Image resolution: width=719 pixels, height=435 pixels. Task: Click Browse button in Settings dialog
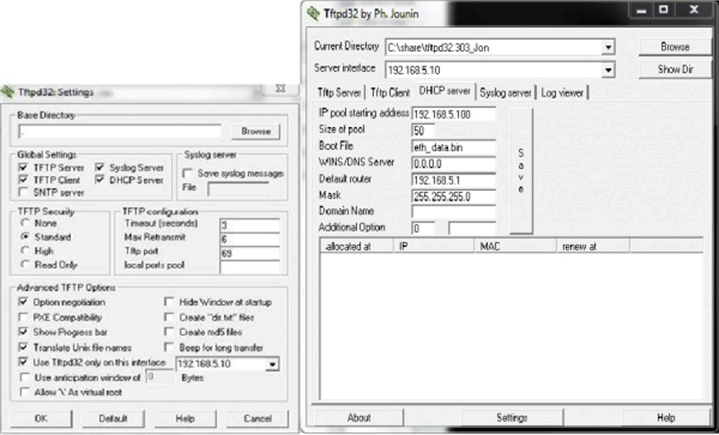click(256, 131)
